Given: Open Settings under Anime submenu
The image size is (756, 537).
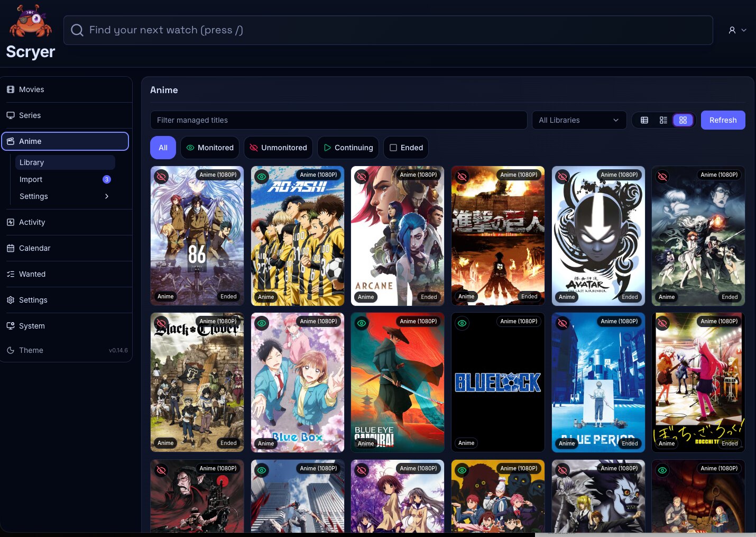Looking at the screenshot, I should tap(65, 196).
